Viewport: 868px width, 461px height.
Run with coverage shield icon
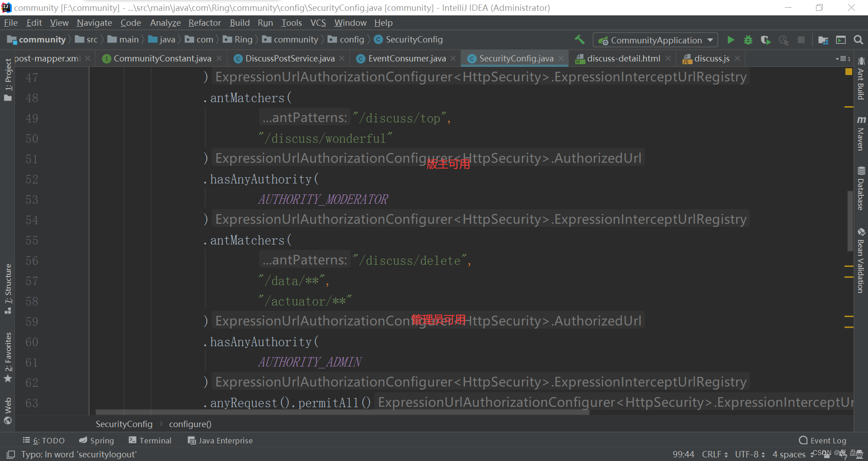pos(765,40)
